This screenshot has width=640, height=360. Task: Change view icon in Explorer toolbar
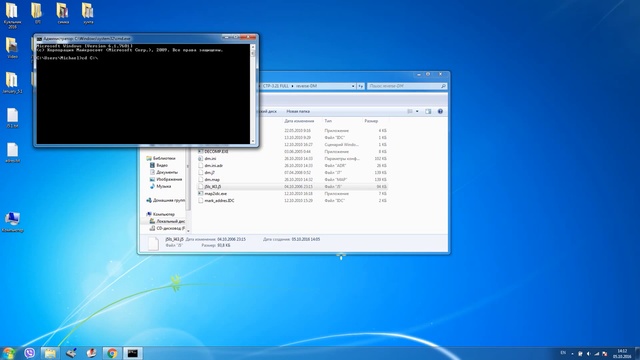tap(410, 111)
